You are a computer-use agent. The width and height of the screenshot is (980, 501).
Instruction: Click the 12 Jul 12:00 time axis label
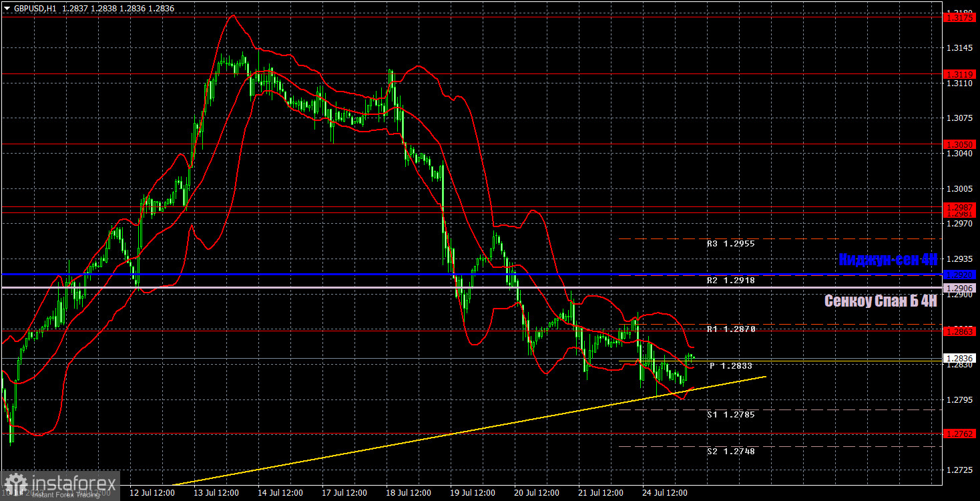click(x=152, y=493)
